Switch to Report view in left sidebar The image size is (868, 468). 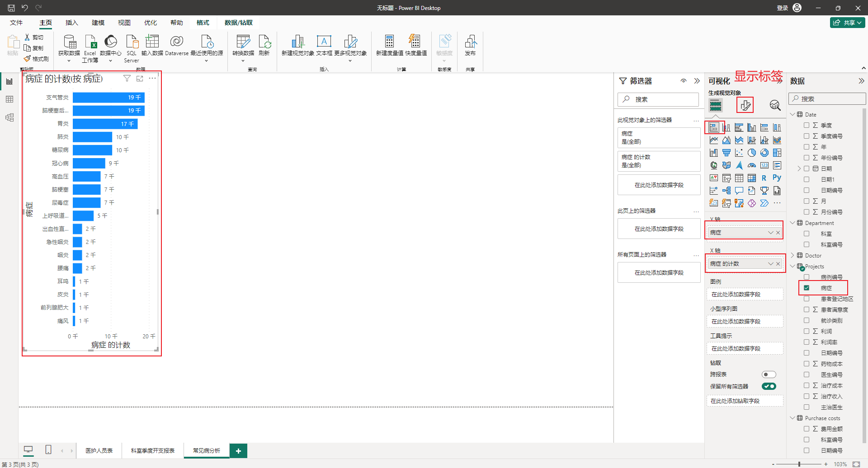pyautogui.click(x=9, y=81)
